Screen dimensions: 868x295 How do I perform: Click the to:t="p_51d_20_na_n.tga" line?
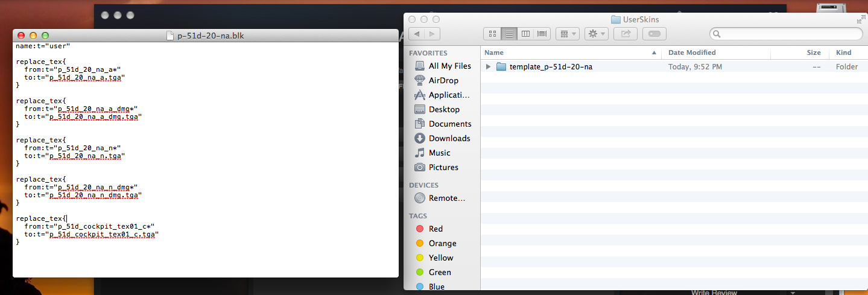pos(75,156)
